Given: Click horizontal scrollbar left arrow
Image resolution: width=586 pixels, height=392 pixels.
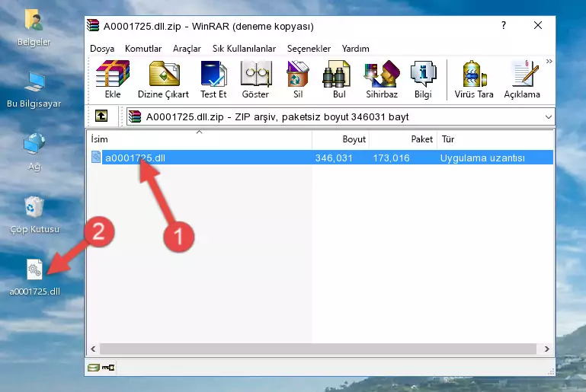Looking at the screenshot, I should [x=93, y=349].
